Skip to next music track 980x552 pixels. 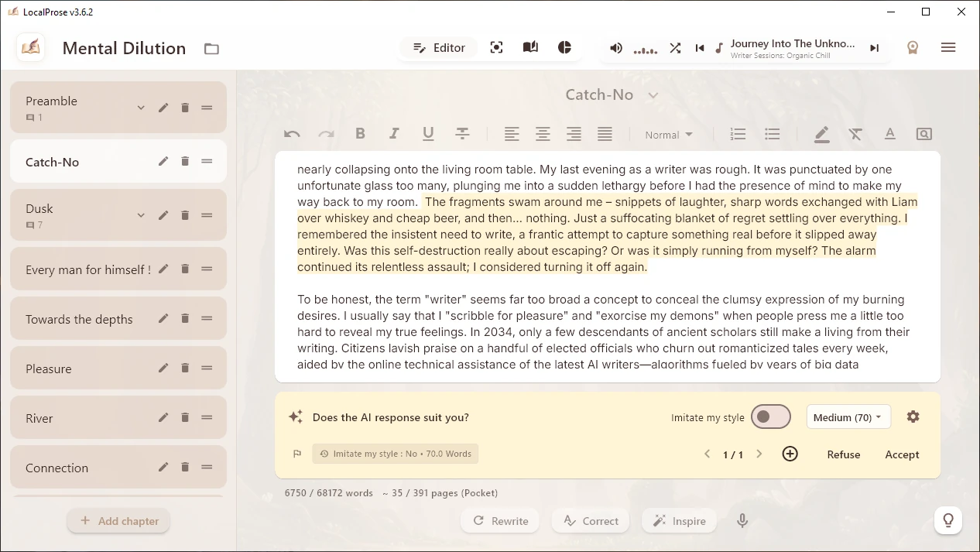[x=874, y=48]
